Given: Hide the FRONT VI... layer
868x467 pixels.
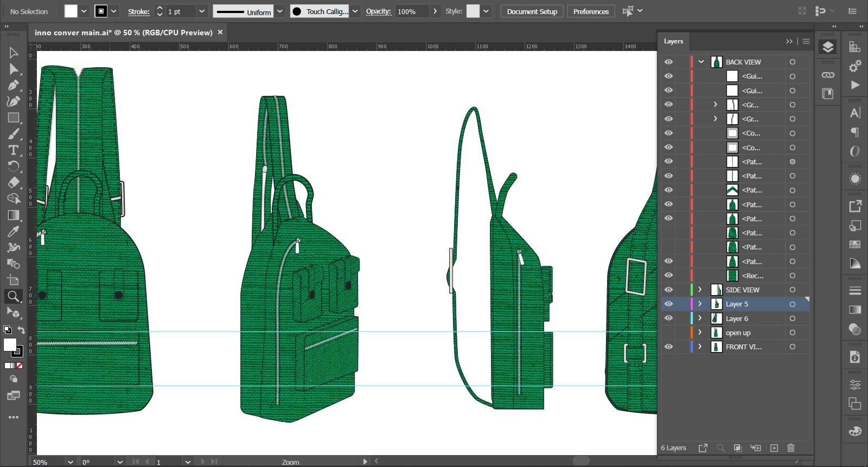Looking at the screenshot, I should click(x=668, y=347).
